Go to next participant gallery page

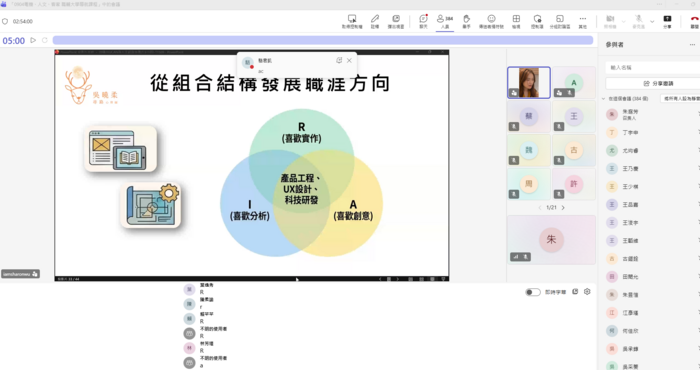563,208
